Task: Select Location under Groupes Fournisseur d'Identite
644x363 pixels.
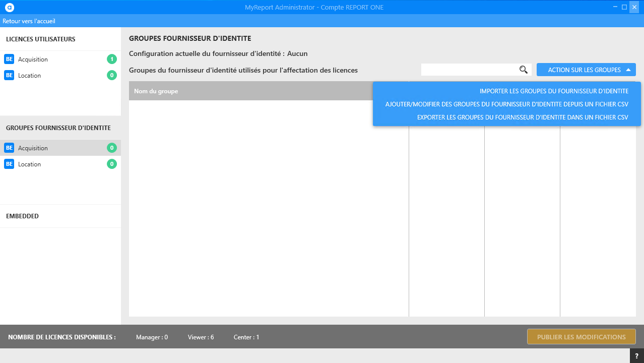Action: [x=30, y=164]
